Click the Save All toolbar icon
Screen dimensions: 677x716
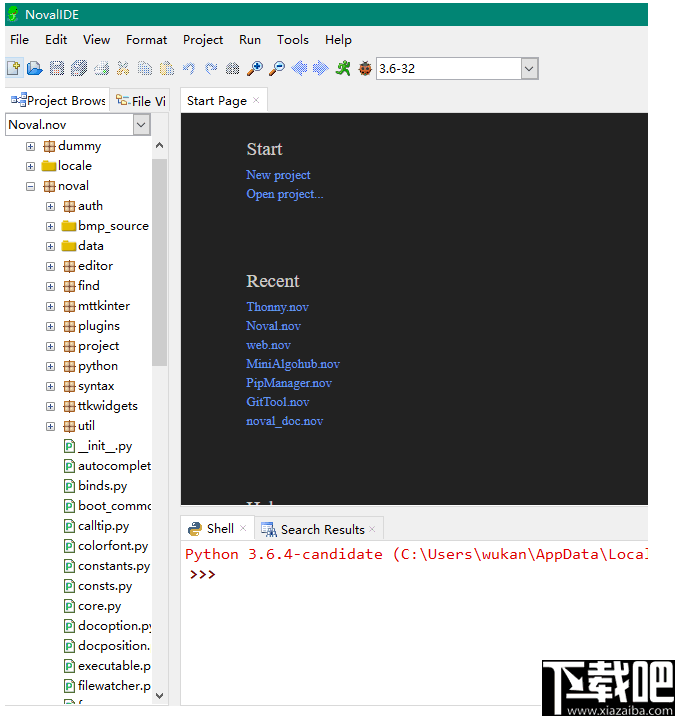79,68
